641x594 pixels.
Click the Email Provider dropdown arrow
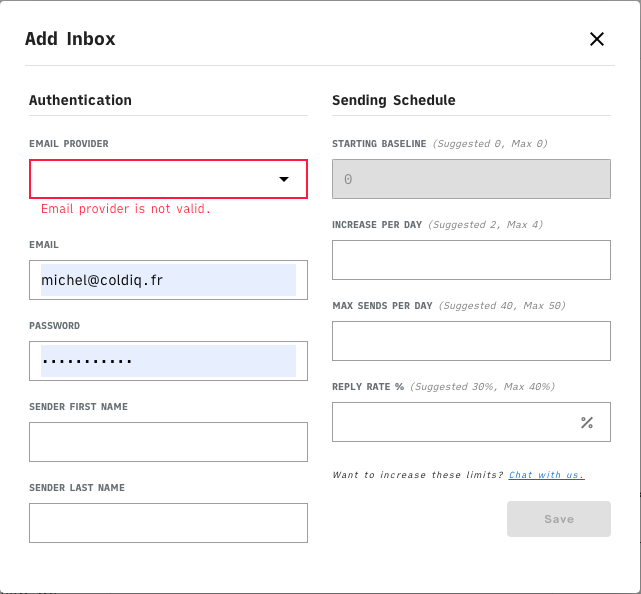284,179
